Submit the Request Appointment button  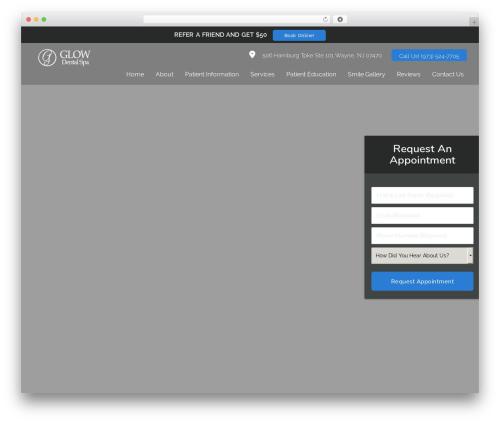point(422,281)
